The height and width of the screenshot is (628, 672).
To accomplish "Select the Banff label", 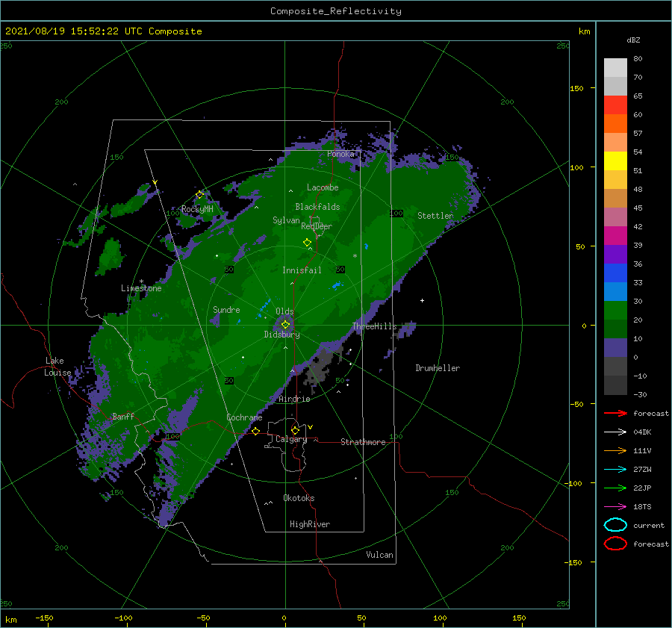I will tap(123, 416).
